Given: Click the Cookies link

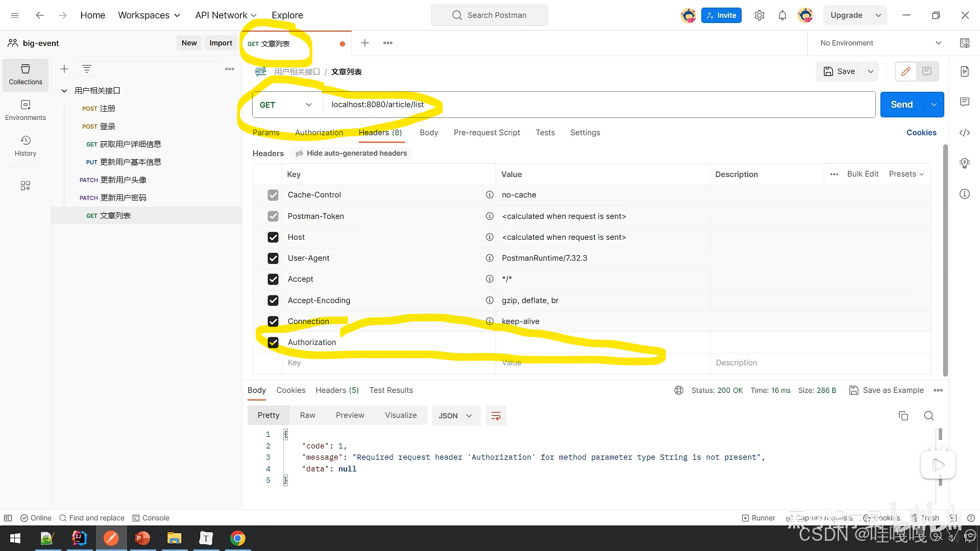Looking at the screenshot, I should tap(921, 133).
